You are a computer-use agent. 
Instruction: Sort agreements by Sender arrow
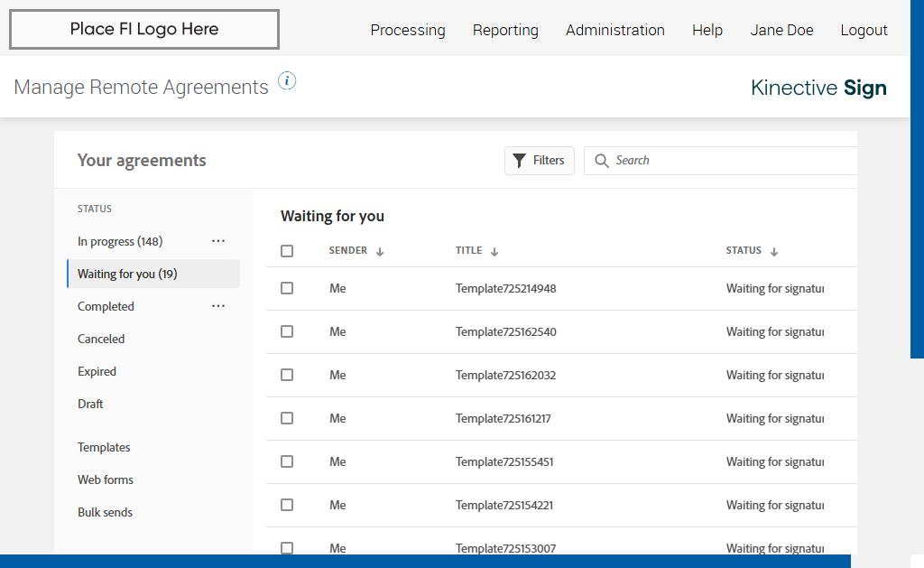click(380, 252)
